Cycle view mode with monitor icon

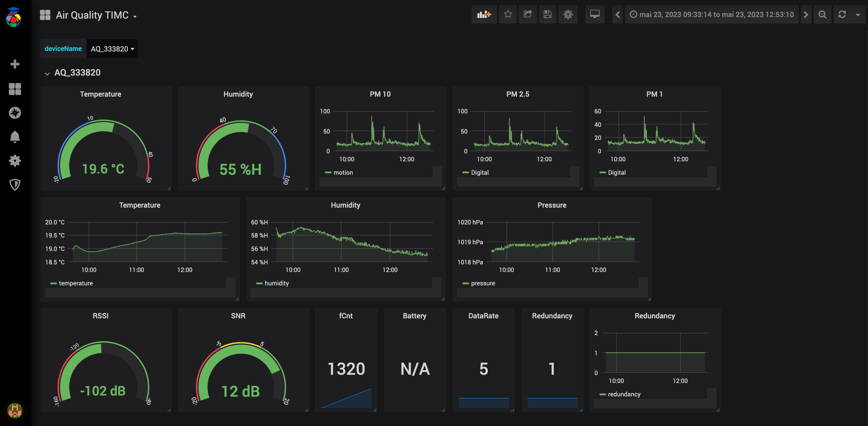tap(595, 14)
